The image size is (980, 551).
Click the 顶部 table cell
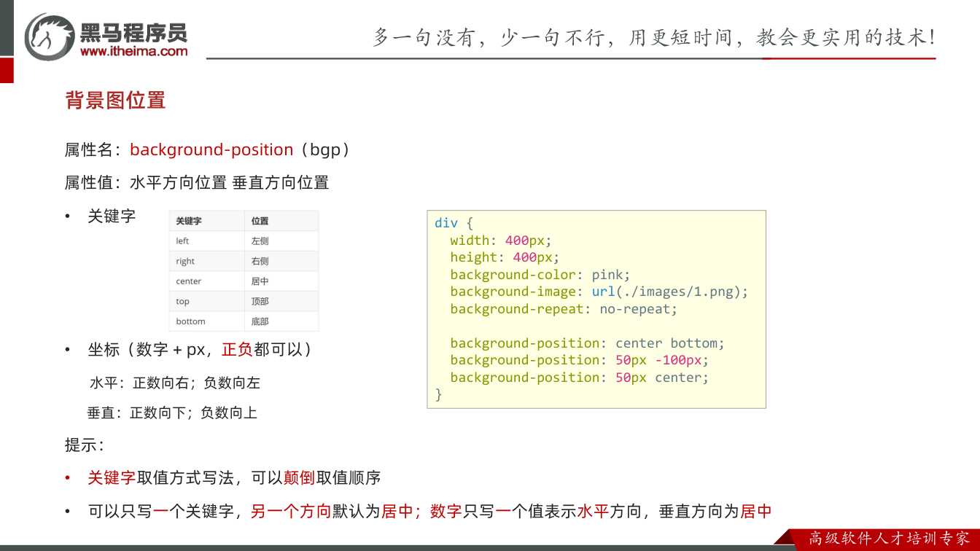(281, 301)
